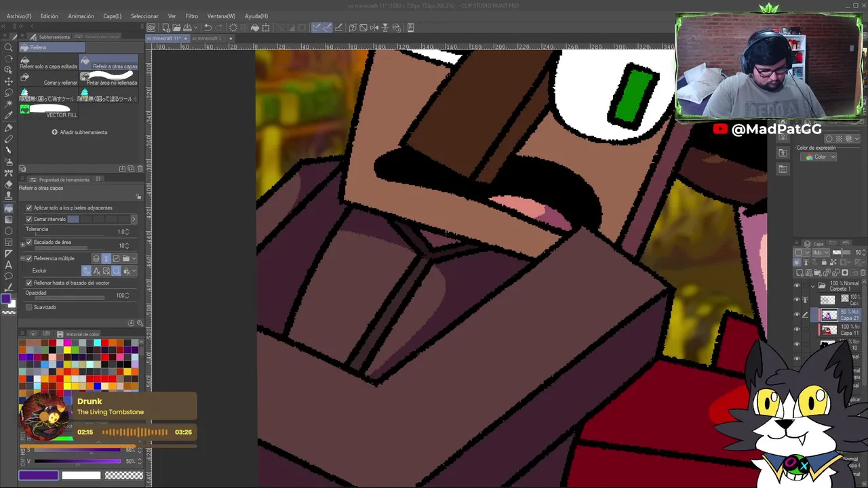Toggle Rellenar hasta el trazado del vector
The height and width of the screenshot is (488, 868).
(28, 283)
